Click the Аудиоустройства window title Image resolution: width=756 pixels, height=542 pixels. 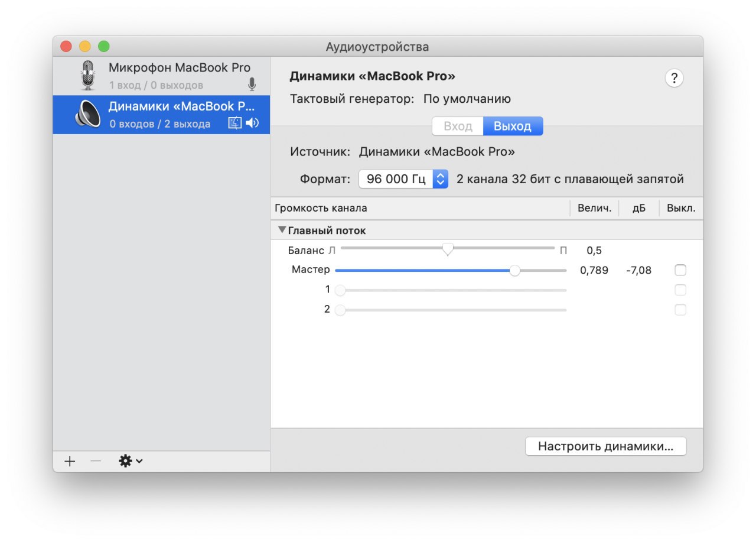coord(377,47)
